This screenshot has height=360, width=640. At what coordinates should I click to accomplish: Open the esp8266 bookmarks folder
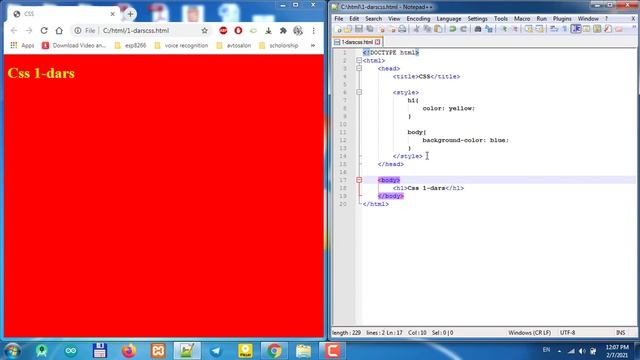[x=130, y=45]
